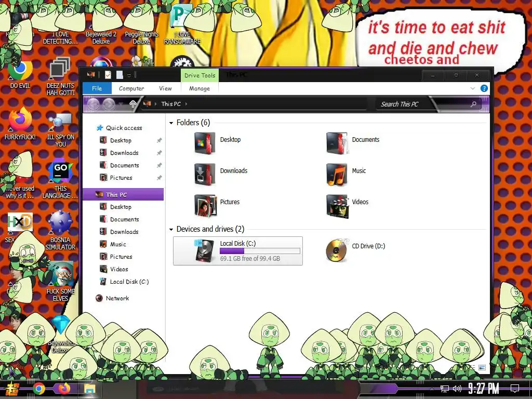Collapse the Devices and drives group
The image size is (532, 399).
point(171,230)
